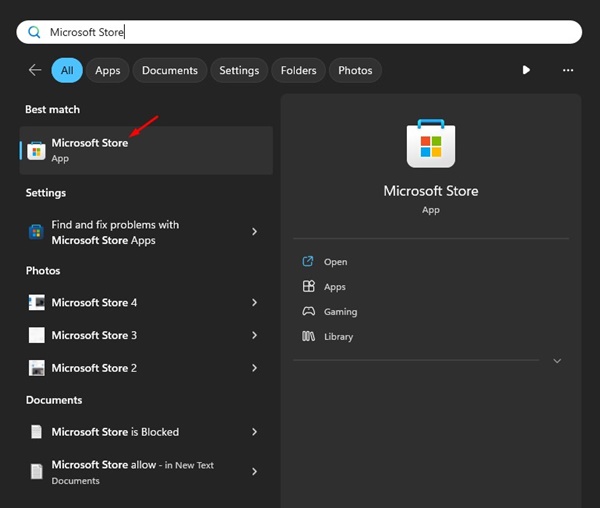This screenshot has height=508, width=600.
Task: Expand the Microsoft Store 2 chevron
Action: [x=254, y=368]
